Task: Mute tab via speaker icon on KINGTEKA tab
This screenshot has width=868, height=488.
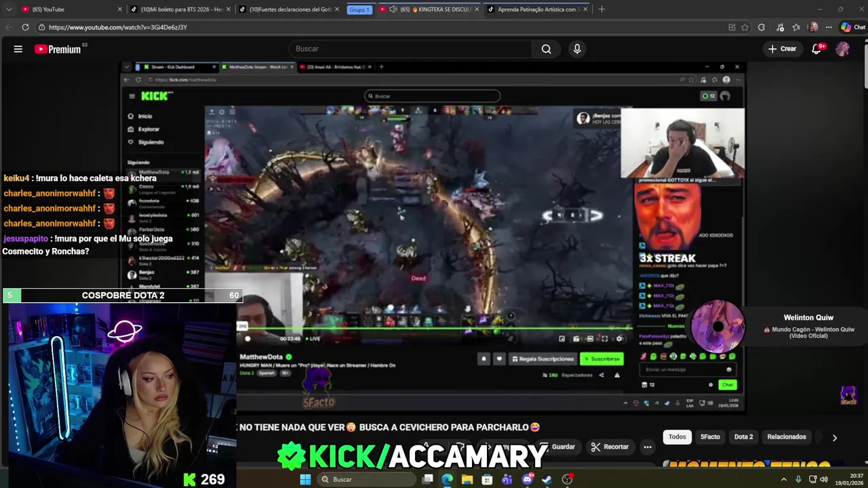Action: click(x=393, y=9)
